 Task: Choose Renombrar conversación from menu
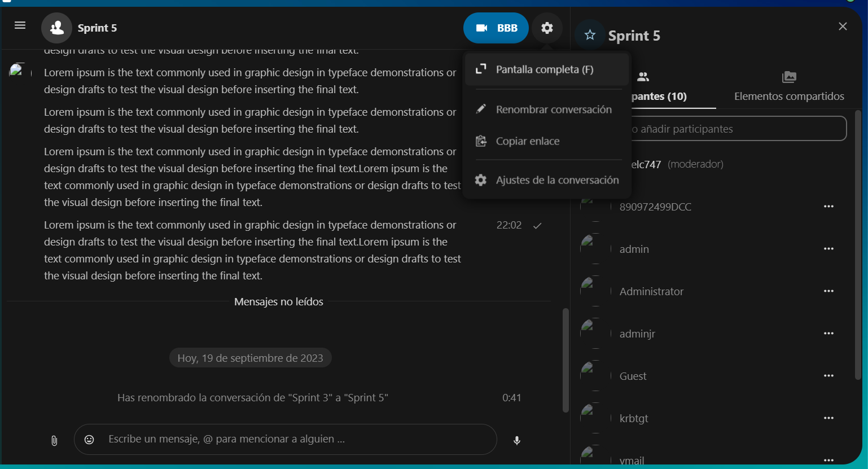[547, 109]
